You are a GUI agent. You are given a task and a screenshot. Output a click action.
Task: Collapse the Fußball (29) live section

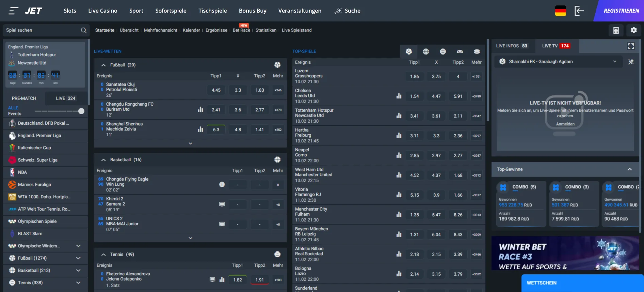tap(103, 65)
